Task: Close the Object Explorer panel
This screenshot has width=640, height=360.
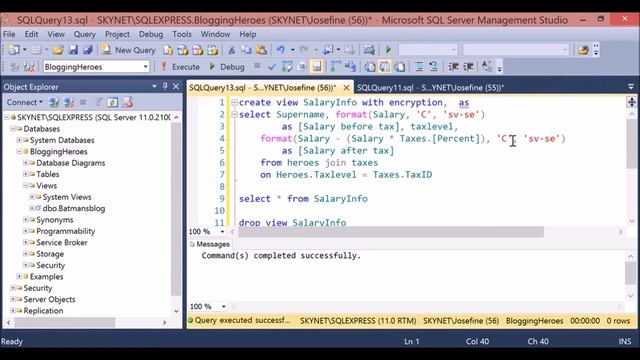Action: [176, 87]
